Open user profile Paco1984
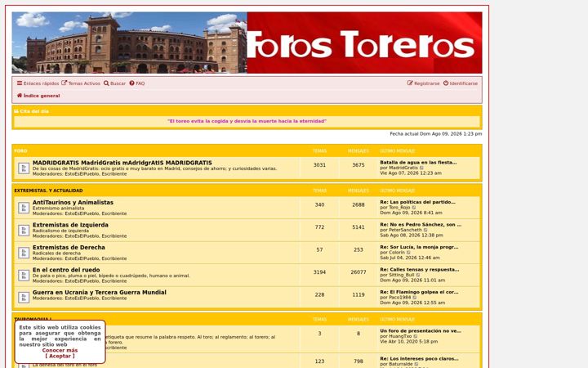Image resolution: width=588 pixels, height=368 pixels. (399, 298)
